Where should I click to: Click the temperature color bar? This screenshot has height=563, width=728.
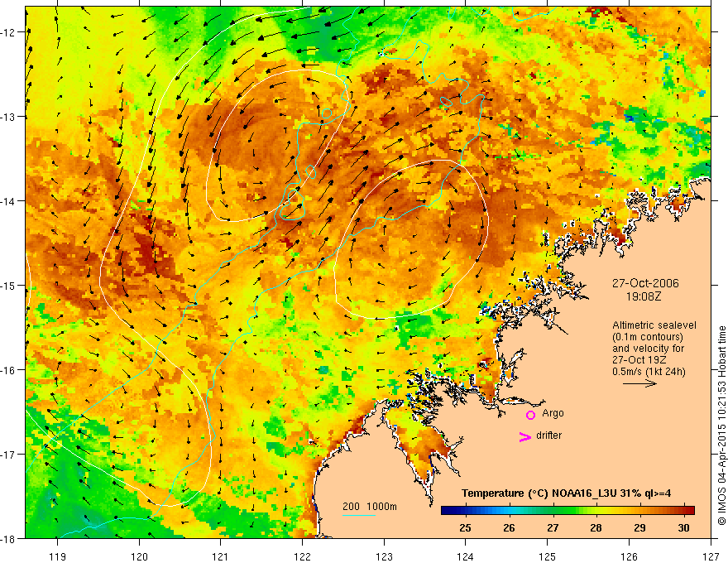(x=568, y=511)
